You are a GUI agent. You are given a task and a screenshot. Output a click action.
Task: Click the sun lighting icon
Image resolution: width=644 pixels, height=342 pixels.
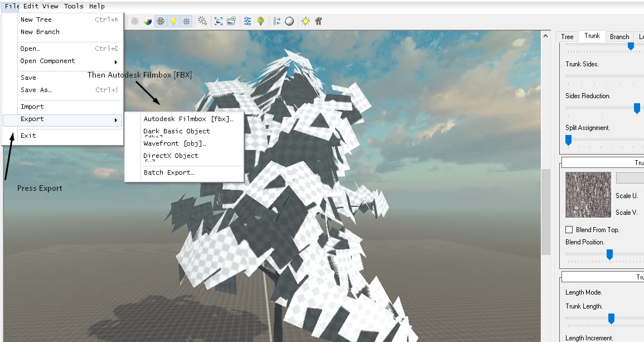point(305,21)
